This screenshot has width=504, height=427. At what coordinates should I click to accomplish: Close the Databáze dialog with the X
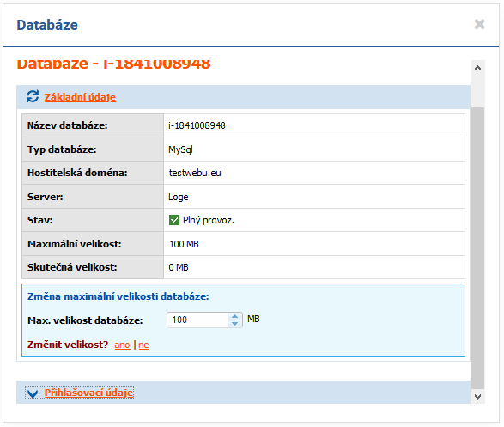(x=479, y=24)
